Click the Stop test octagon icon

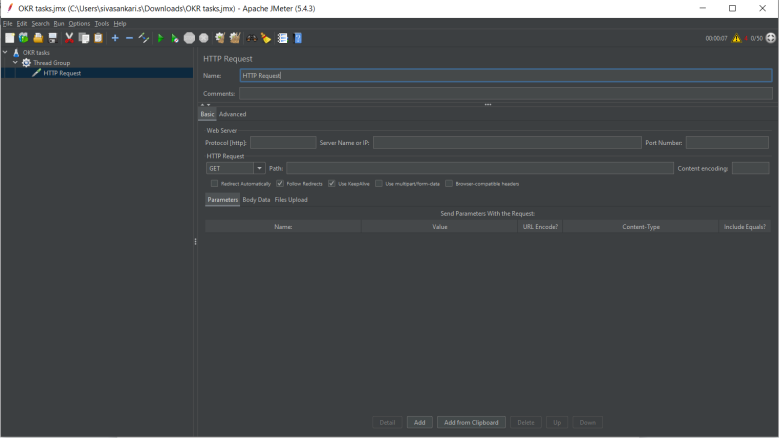tap(189, 38)
